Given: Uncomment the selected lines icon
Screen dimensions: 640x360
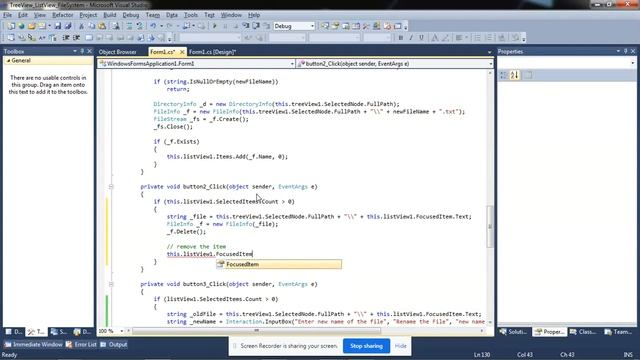Looking at the screenshot, I should click(140, 26).
